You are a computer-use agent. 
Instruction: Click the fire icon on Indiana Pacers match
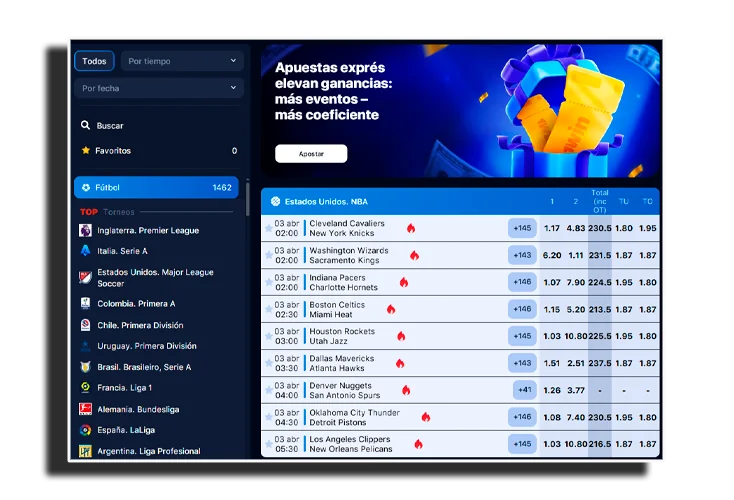(x=404, y=282)
